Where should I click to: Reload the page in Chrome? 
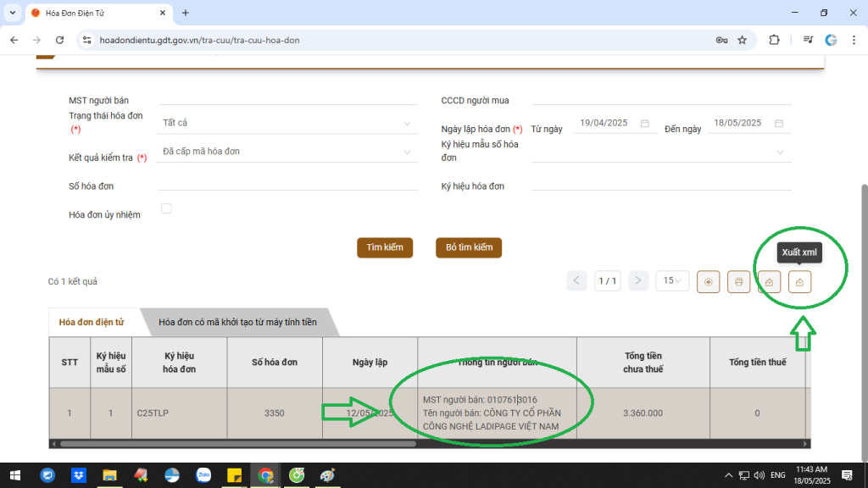(60, 40)
